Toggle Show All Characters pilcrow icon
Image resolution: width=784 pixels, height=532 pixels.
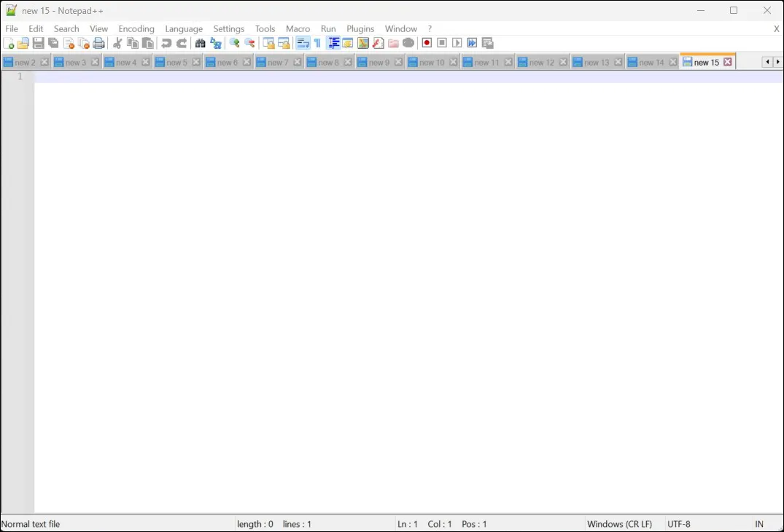click(x=317, y=44)
